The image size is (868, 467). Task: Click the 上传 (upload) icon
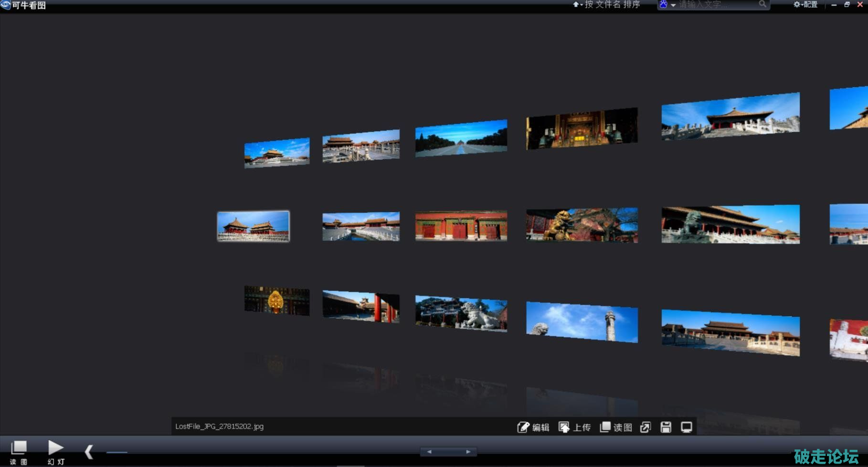(564, 427)
